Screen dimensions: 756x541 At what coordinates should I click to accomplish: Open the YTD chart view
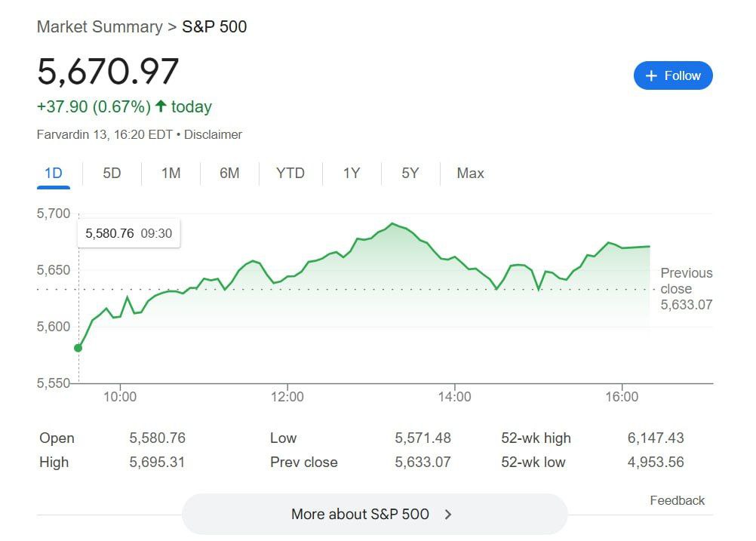coord(290,173)
